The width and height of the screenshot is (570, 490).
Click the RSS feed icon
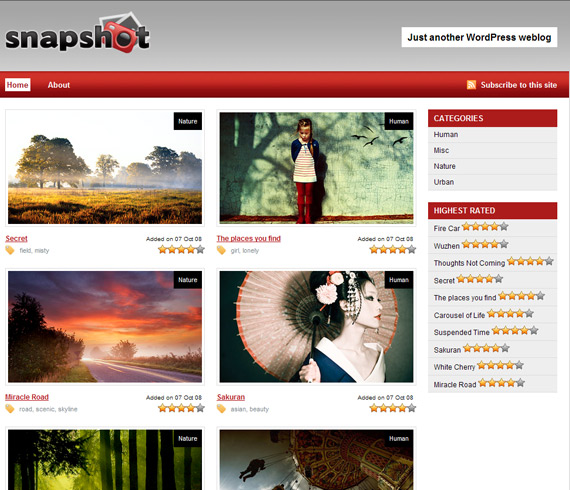point(471,85)
